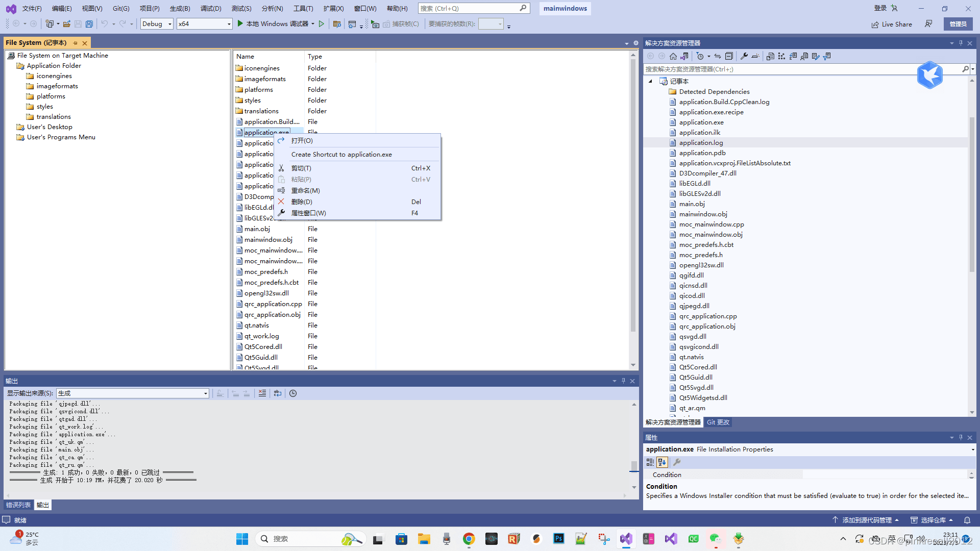Click 添加到源代码管理 in status bar
This screenshot has width=980, height=551.
coord(866,520)
